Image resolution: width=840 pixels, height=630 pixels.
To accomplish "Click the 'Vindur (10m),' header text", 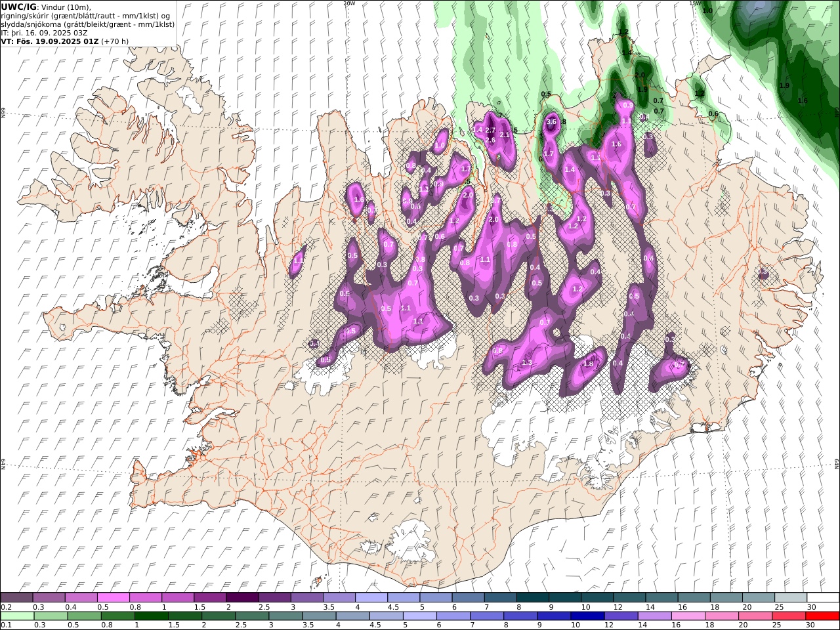I will click(x=66, y=7).
